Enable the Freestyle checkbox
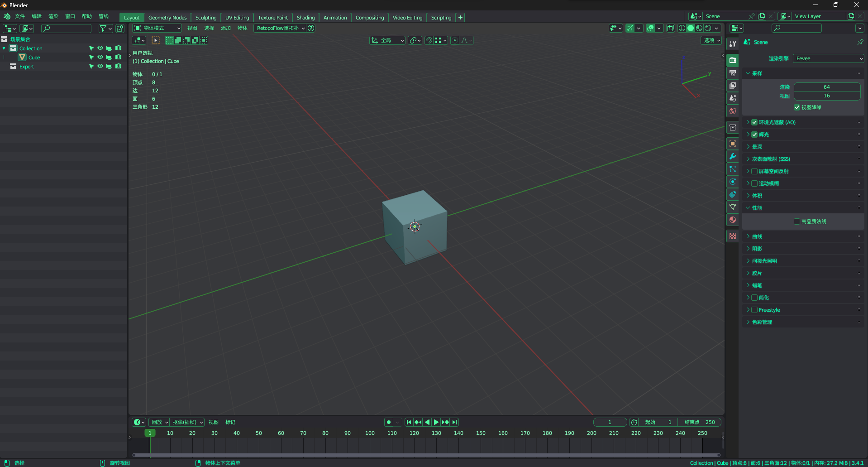This screenshot has width=868, height=467. [x=754, y=310]
